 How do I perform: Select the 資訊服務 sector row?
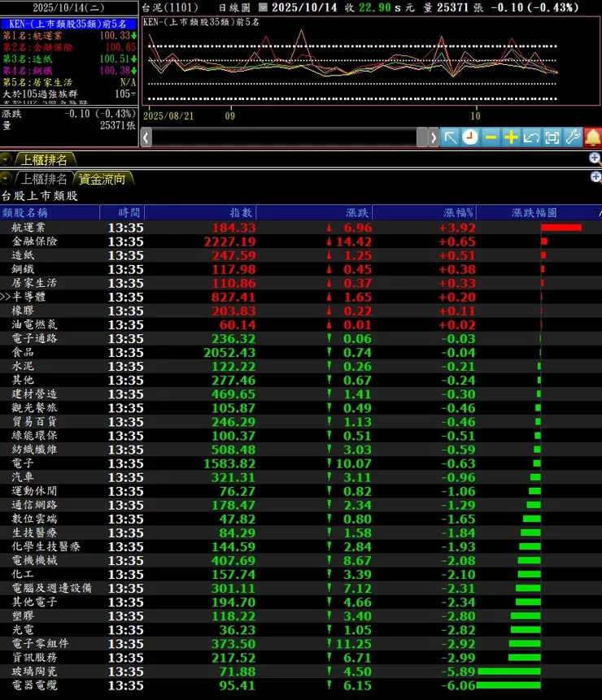(301, 658)
